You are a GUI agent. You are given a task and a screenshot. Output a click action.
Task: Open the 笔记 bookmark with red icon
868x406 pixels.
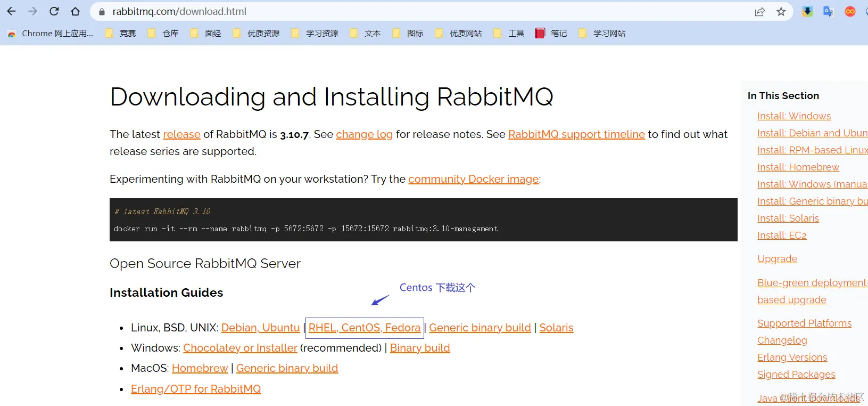[x=552, y=33]
